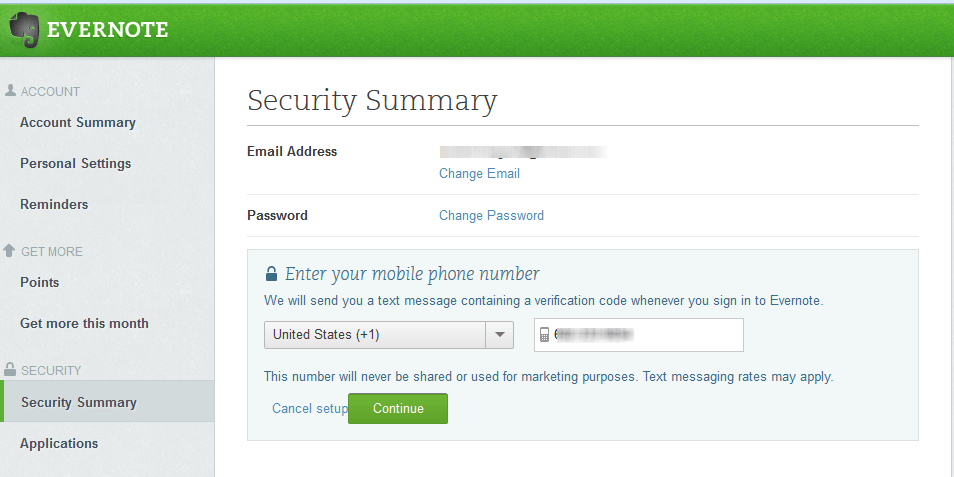The image size is (954, 477).
Task: Click the EVERNOTE wordmark in the header
Action: click(107, 30)
